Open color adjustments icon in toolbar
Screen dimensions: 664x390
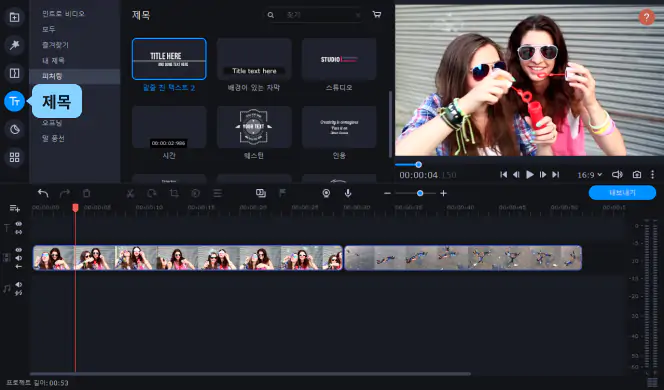(195, 194)
